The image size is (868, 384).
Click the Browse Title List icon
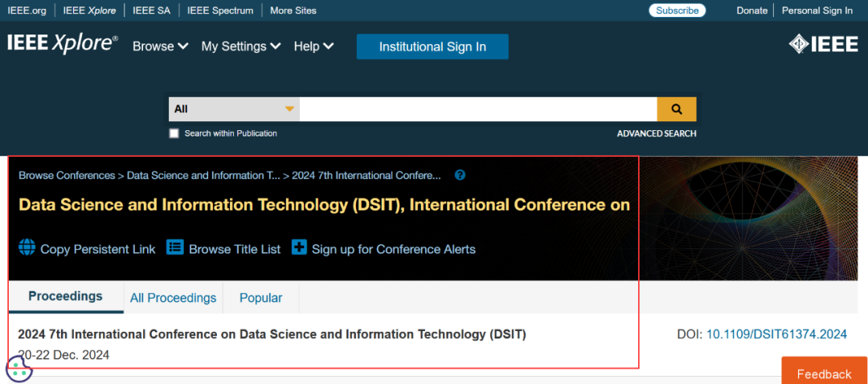pos(175,247)
